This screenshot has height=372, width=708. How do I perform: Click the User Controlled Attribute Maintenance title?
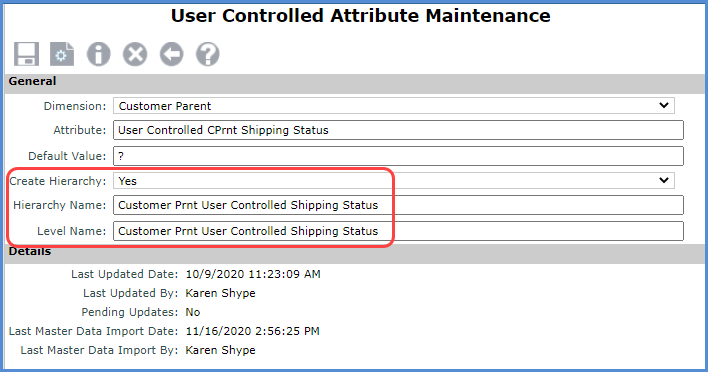click(x=360, y=16)
